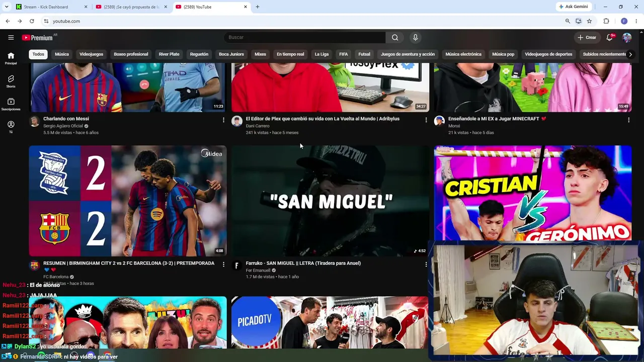This screenshot has height=362, width=644.
Task: Select the Música filter chip
Action: 62,54
